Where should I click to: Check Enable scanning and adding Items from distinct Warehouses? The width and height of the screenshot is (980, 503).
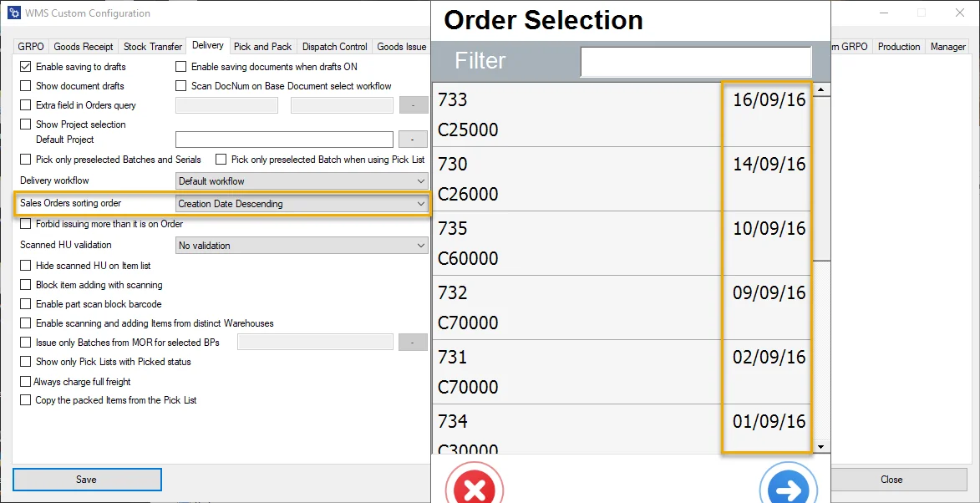click(26, 323)
